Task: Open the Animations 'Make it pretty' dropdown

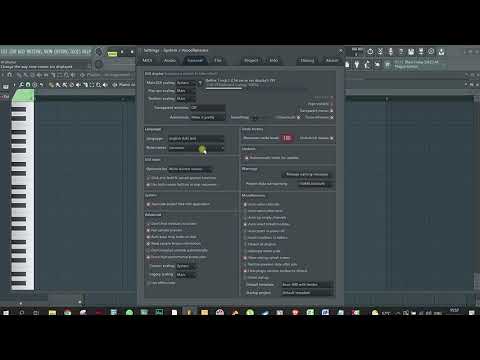Action: tap(207, 117)
